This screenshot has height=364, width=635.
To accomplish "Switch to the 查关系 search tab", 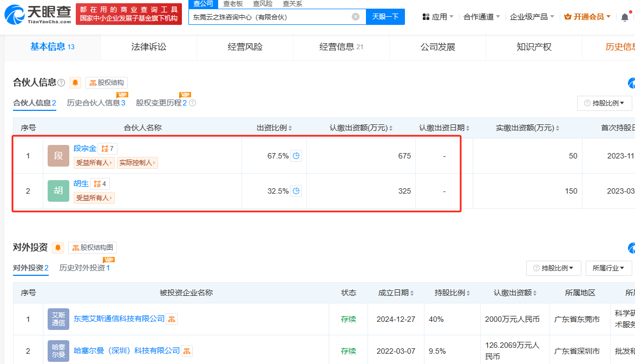I will click(292, 4).
